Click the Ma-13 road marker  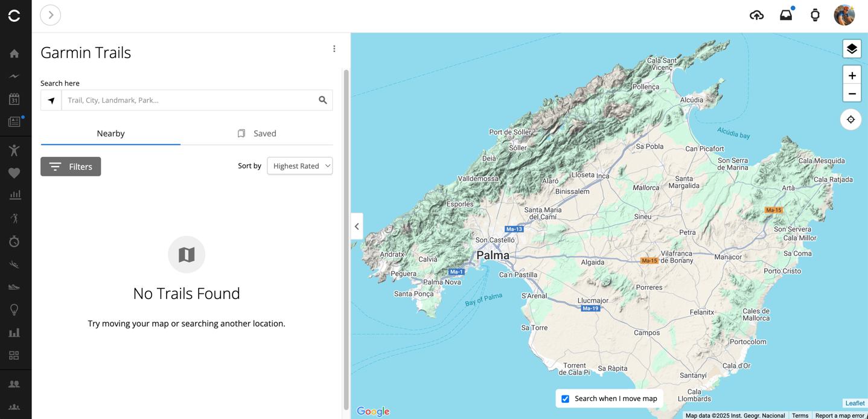tap(514, 229)
